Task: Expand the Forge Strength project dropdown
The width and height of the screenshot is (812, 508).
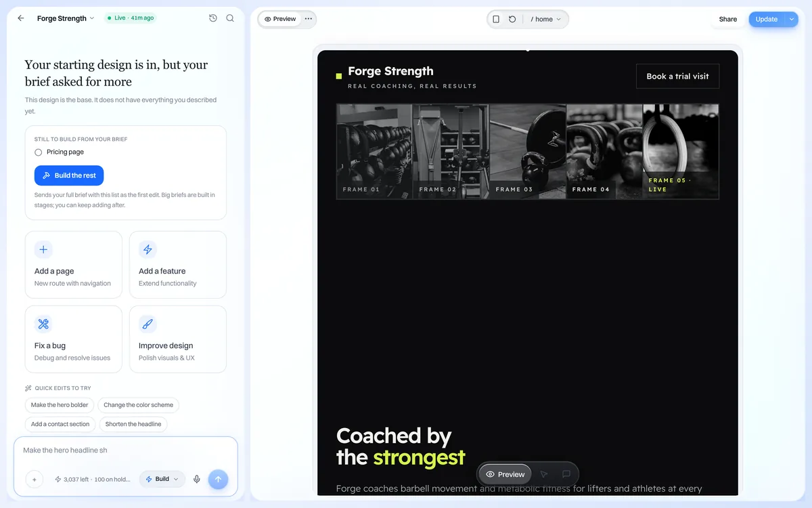Action: [x=66, y=18]
